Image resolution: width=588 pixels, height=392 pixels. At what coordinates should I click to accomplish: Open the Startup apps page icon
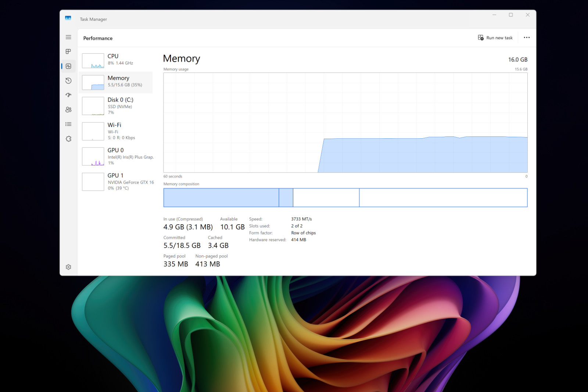[x=68, y=95]
